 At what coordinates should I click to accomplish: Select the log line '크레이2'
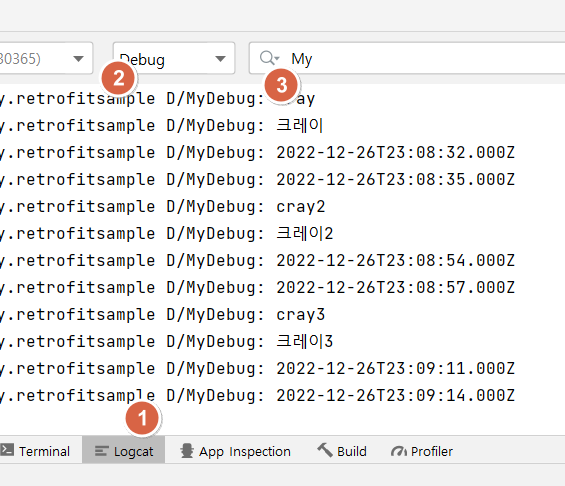304,233
